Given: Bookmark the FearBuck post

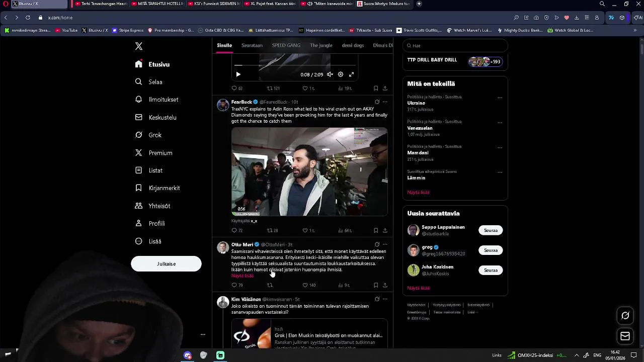Looking at the screenshot, I should point(376,230).
